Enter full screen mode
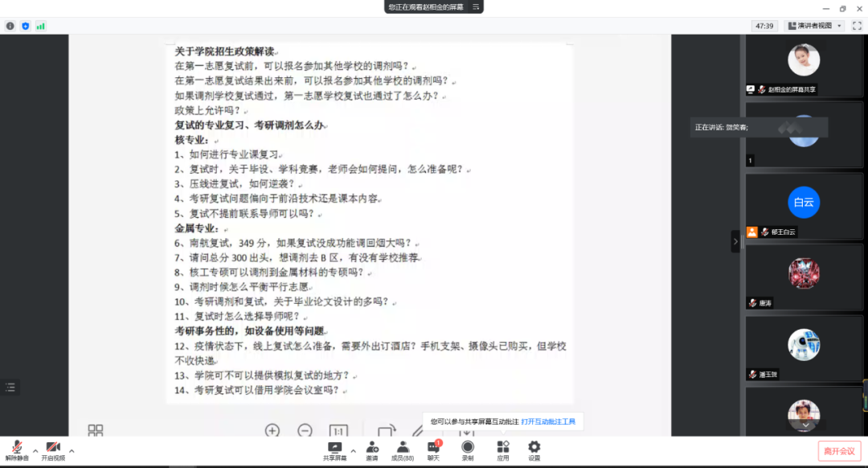This screenshot has height=468, width=868. pyautogui.click(x=857, y=26)
